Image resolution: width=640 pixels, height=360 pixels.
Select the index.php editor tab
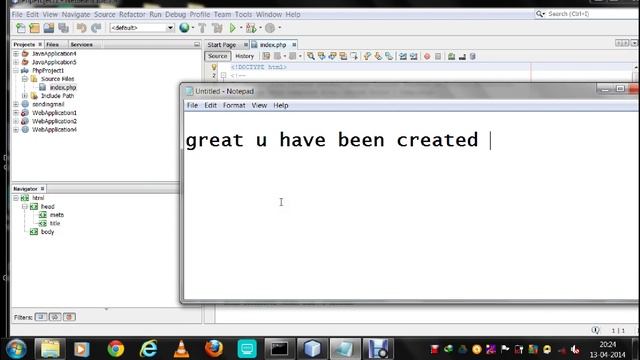[273, 44]
